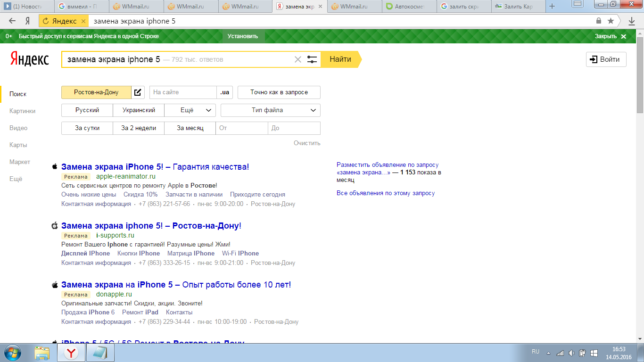Go back with the browser arrow

(12, 21)
